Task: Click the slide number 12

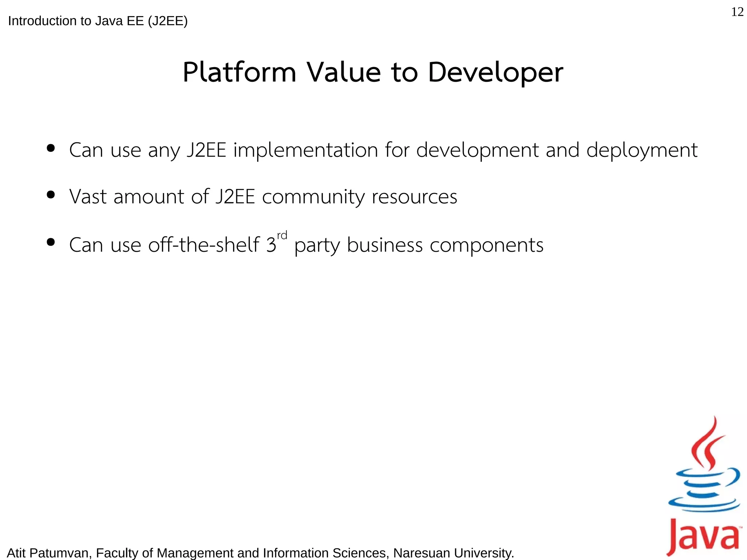Action: pyautogui.click(x=737, y=12)
